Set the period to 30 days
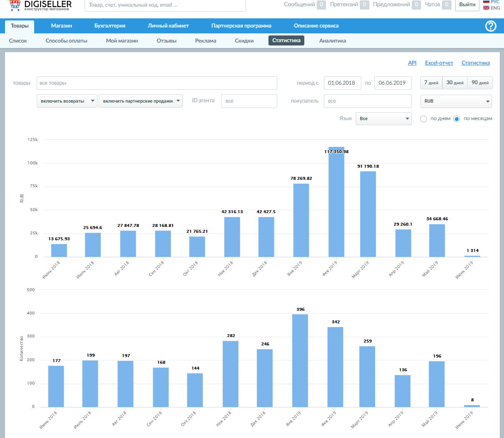Screen dimensions: 504x438 (x=454, y=83)
